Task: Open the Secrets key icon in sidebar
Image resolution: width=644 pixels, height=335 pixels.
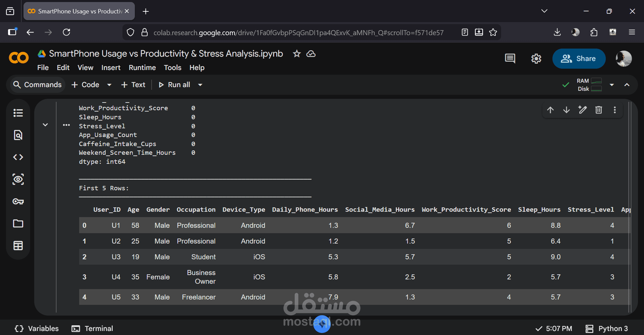Action: tap(18, 201)
